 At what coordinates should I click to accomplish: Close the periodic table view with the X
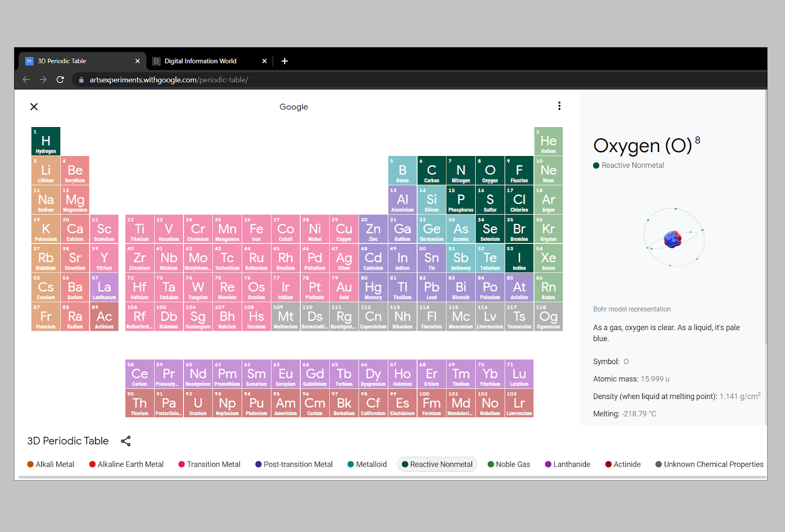34,106
